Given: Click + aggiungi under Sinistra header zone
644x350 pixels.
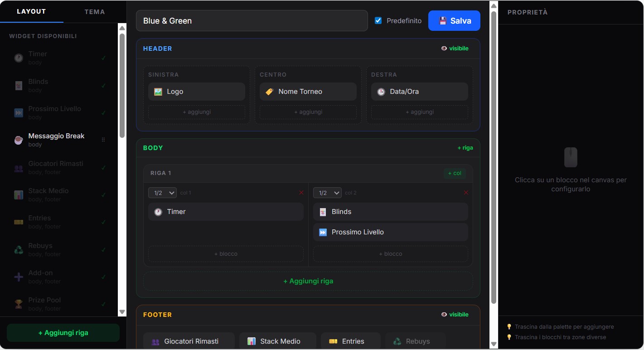Looking at the screenshot, I should pyautogui.click(x=197, y=112).
